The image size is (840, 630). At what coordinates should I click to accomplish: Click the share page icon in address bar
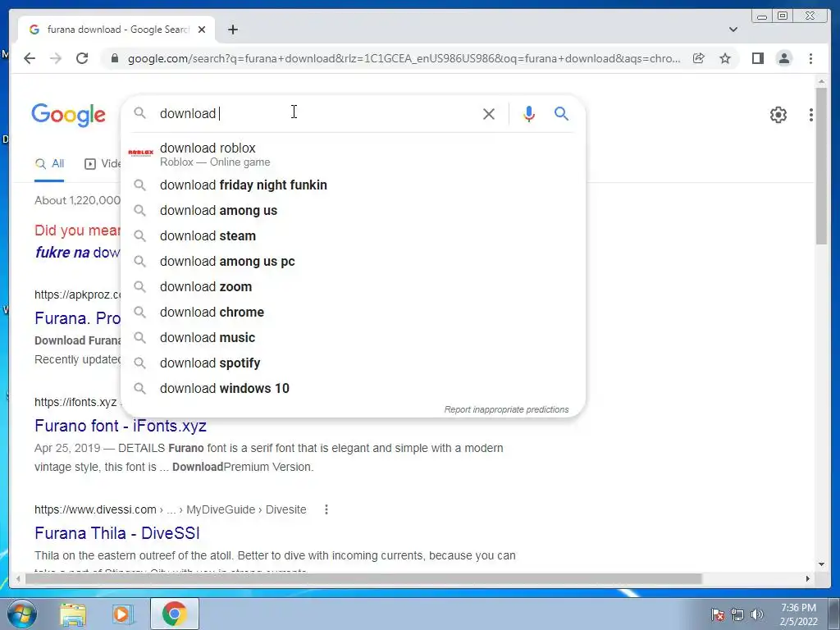pyautogui.click(x=699, y=58)
